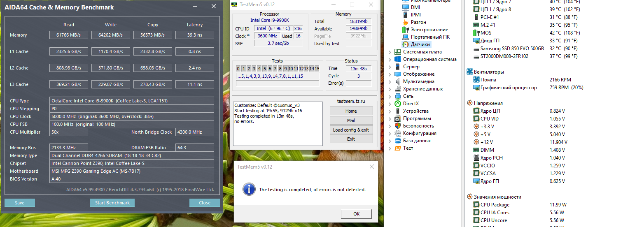Click the DirectX Xbox icon

click(x=398, y=104)
